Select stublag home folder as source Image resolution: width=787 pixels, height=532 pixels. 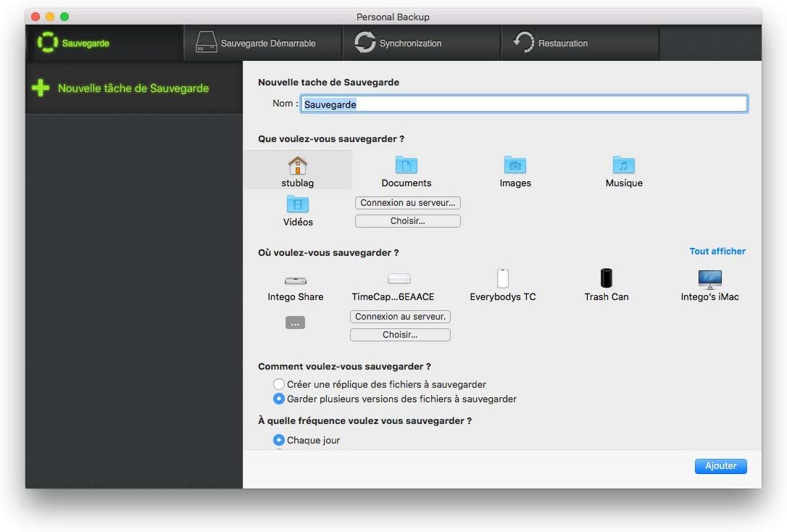297,170
